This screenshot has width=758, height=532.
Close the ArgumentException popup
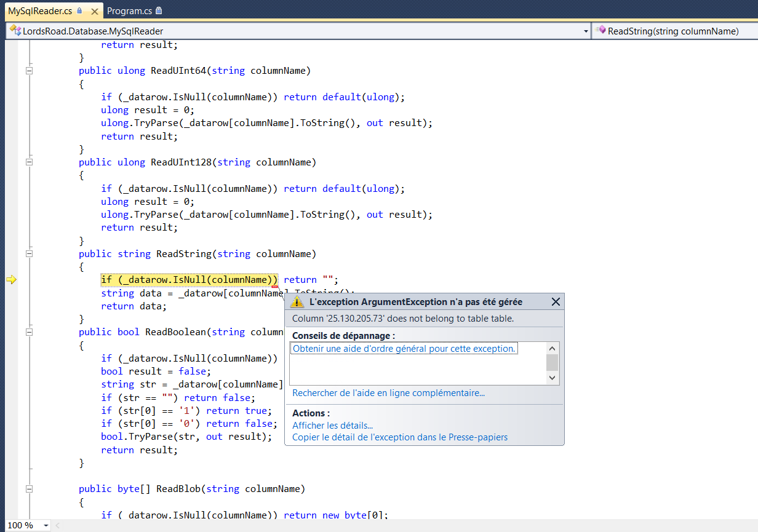[556, 301]
